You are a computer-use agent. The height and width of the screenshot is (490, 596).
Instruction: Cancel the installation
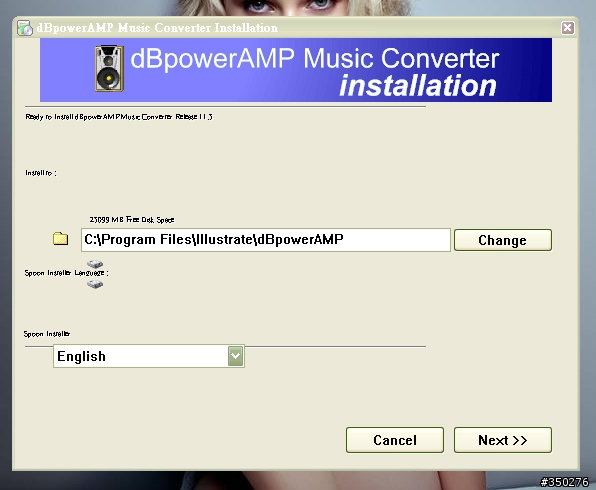coord(395,440)
